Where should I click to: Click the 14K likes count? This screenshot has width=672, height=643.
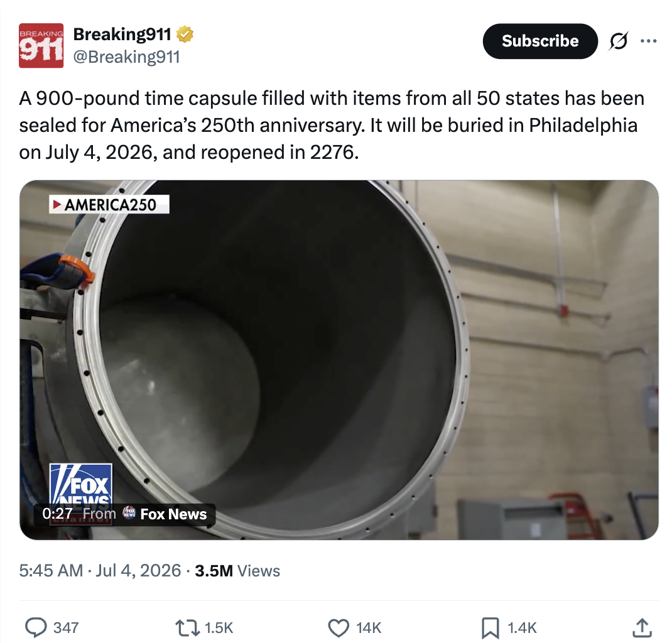pos(369,628)
